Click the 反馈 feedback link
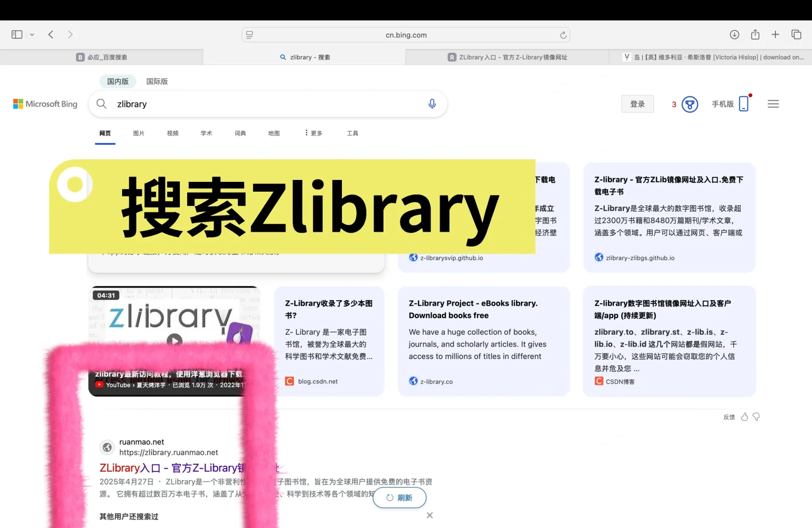812x528 pixels. (x=729, y=417)
